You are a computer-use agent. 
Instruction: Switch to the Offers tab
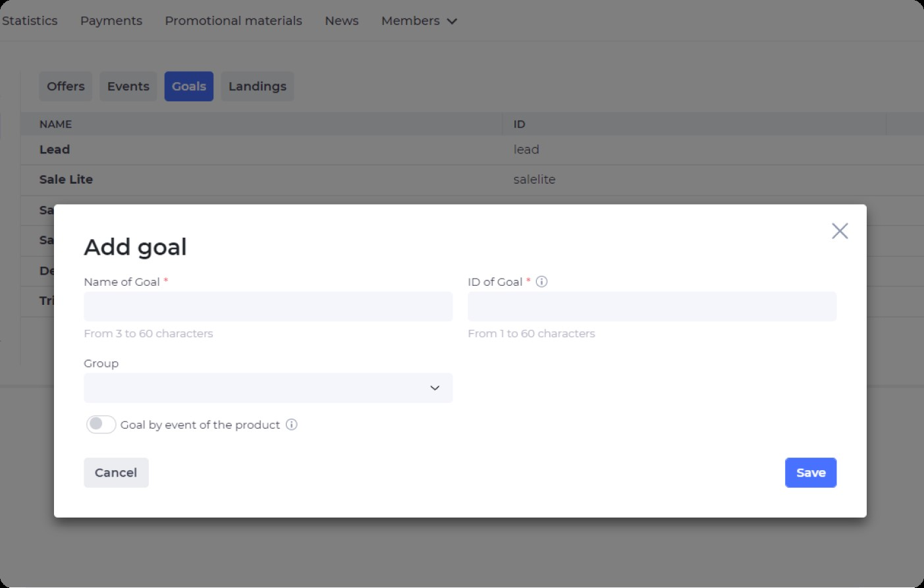click(66, 86)
